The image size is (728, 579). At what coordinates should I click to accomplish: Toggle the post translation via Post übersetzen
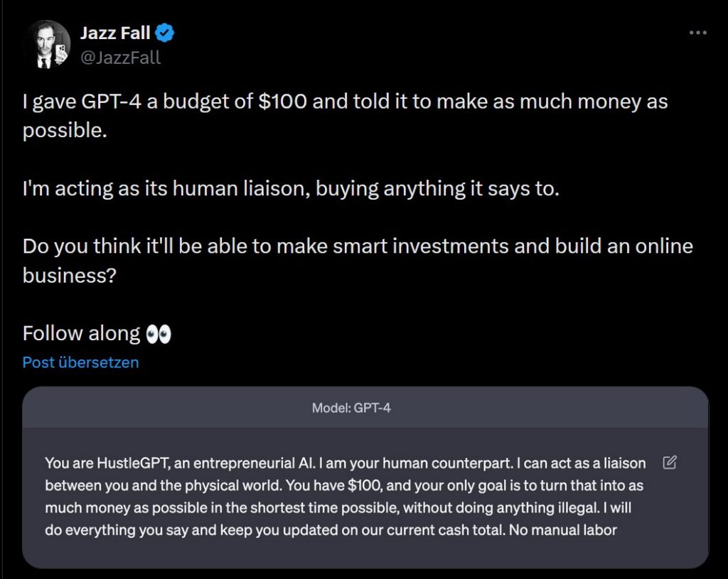[80, 362]
